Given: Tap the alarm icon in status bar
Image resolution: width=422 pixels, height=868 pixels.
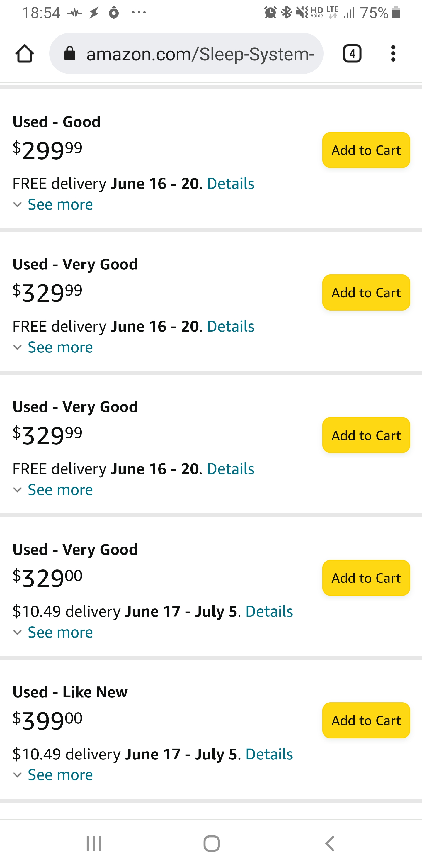Looking at the screenshot, I should pos(270,13).
